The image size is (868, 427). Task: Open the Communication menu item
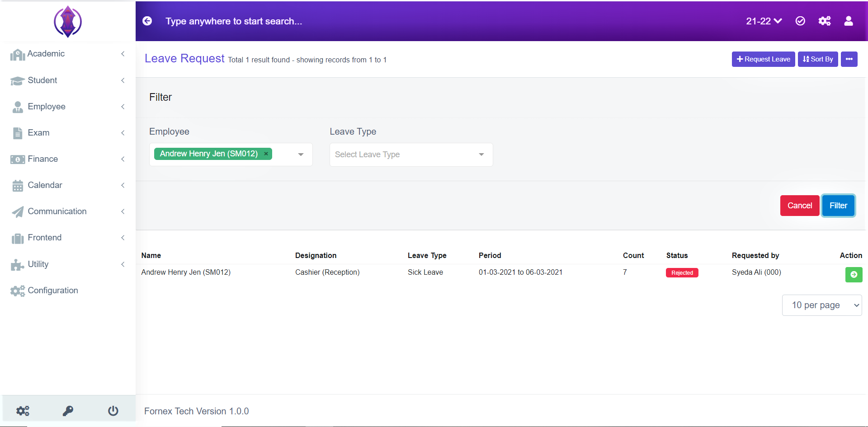tap(68, 211)
